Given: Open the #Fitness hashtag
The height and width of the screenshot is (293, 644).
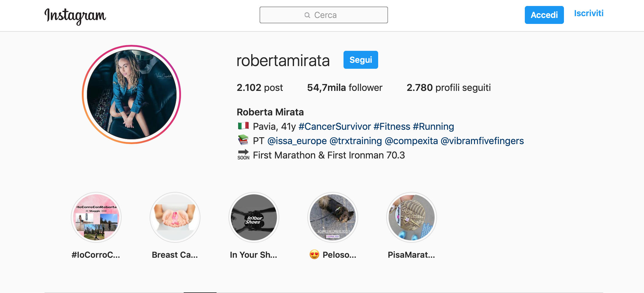Looking at the screenshot, I should pos(392,126).
